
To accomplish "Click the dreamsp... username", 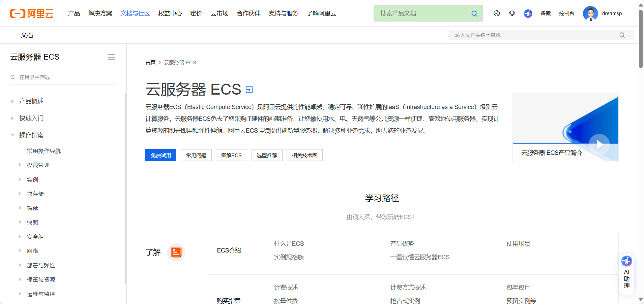I will pyautogui.click(x=614, y=13).
